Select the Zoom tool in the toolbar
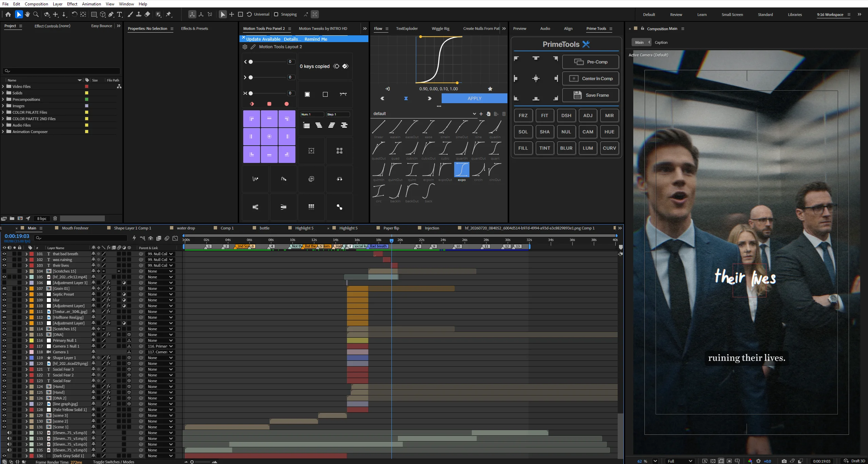This screenshot has height=464, width=868. pyautogui.click(x=36, y=14)
